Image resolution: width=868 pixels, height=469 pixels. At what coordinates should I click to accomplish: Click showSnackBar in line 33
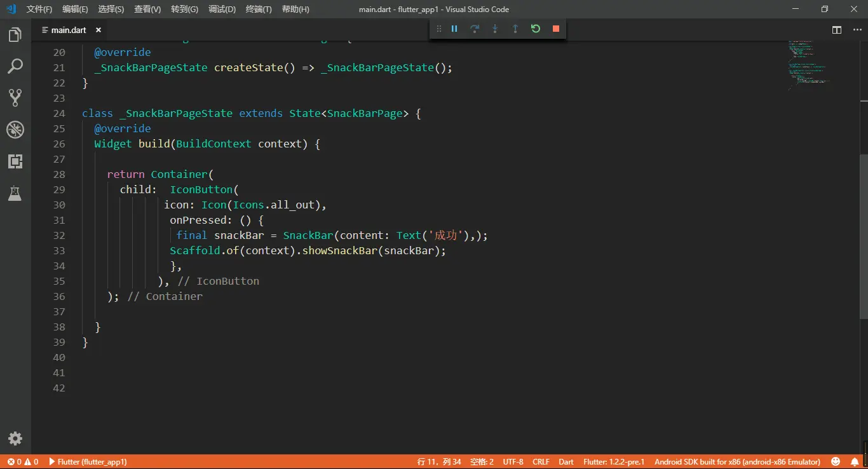click(340, 250)
